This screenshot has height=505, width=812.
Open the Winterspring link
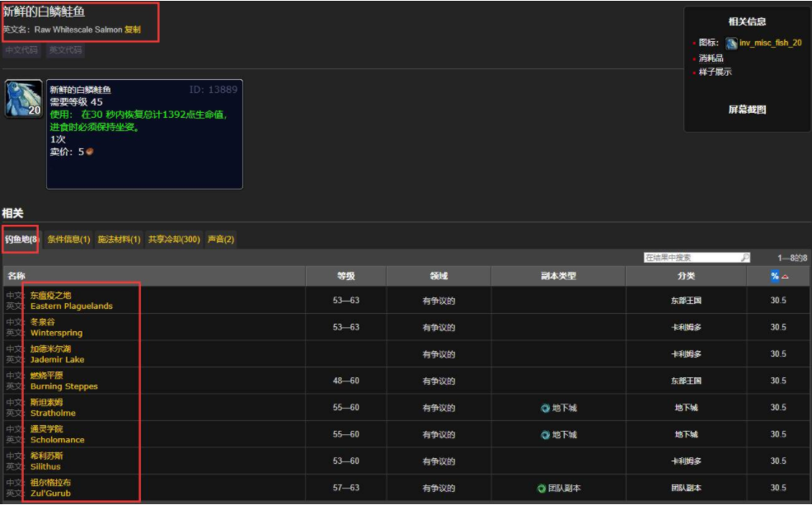56,333
